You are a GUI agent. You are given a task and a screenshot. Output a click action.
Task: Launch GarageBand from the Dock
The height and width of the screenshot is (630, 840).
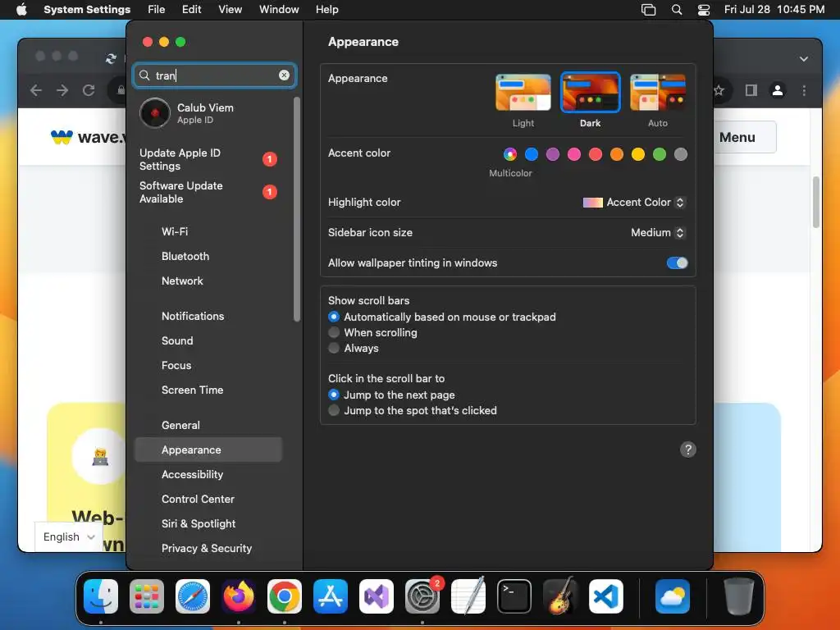tap(559, 596)
